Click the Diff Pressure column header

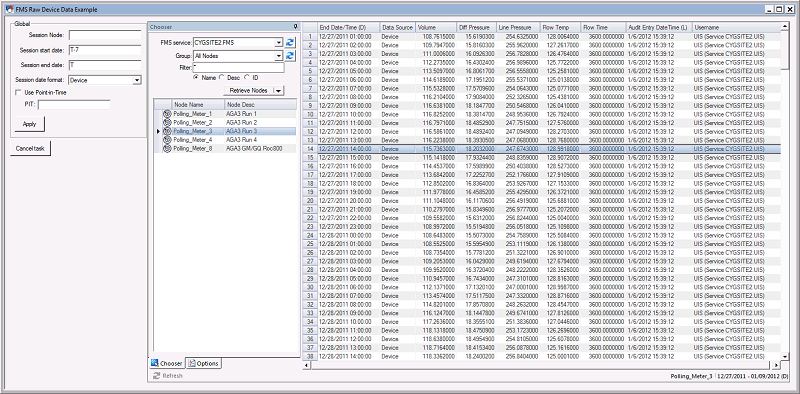(477, 27)
